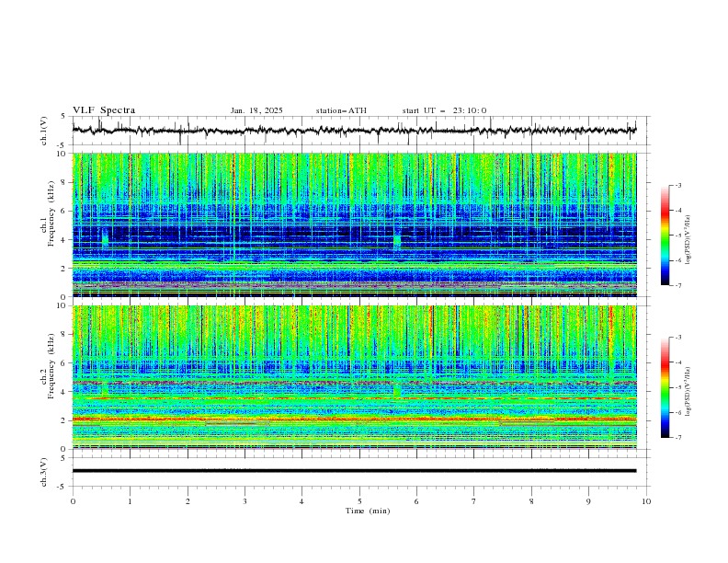Click the 'station=ATH' label
This screenshot has width=728, height=563.
341,110
